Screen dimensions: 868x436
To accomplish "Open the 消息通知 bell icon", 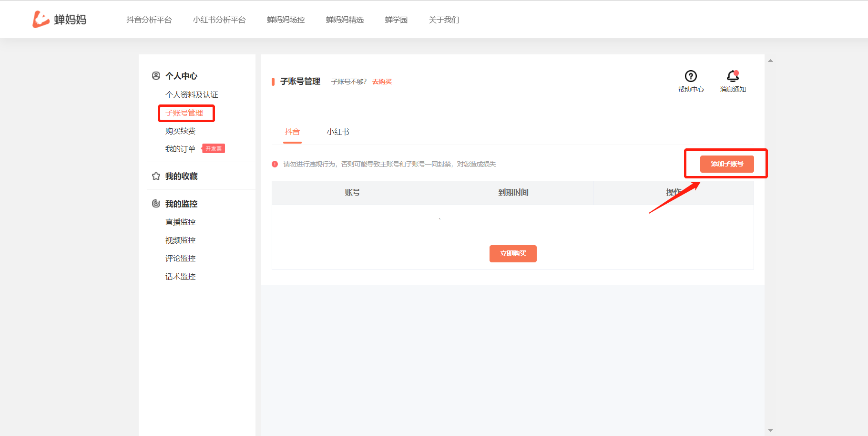I will (733, 76).
